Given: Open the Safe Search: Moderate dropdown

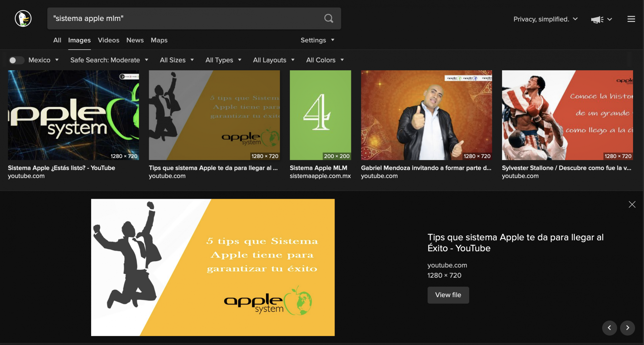Looking at the screenshot, I should tap(109, 60).
